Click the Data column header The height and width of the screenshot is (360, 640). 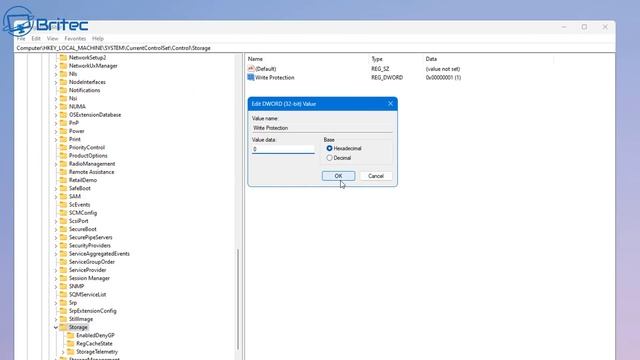(x=431, y=59)
